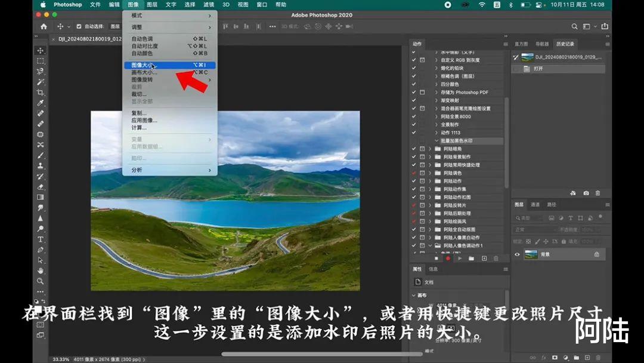644x363 pixels.
Task: Expand the 阿陆暗角 action set
Action: coord(430,149)
